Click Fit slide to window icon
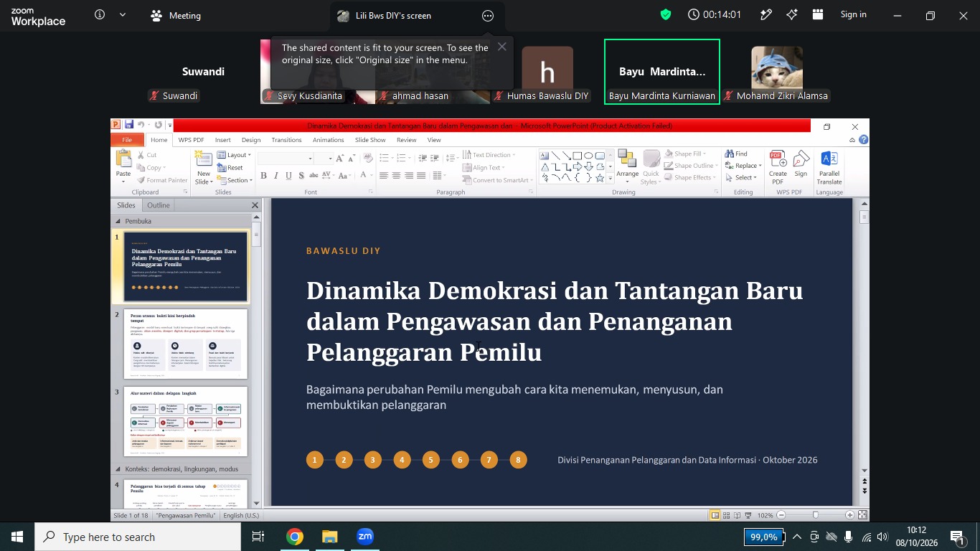The height and width of the screenshot is (551, 980). tap(863, 515)
